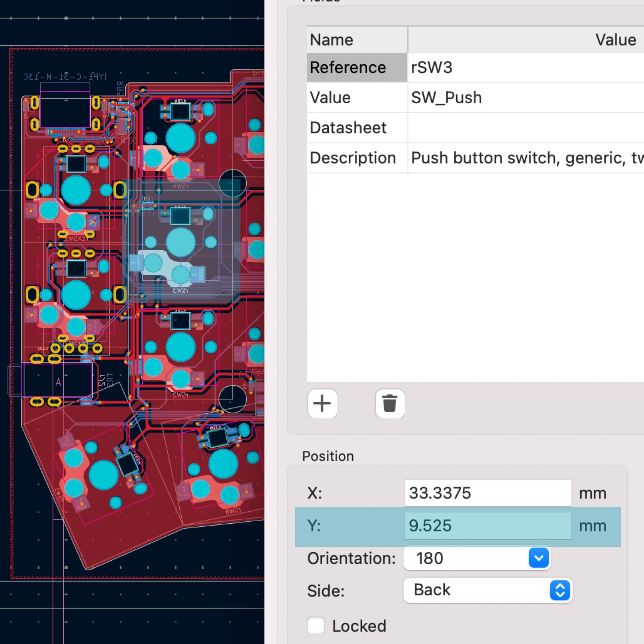Open the Side selector set to Back
Image resolution: width=644 pixels, height=644 pixels.
coord(488,590)
